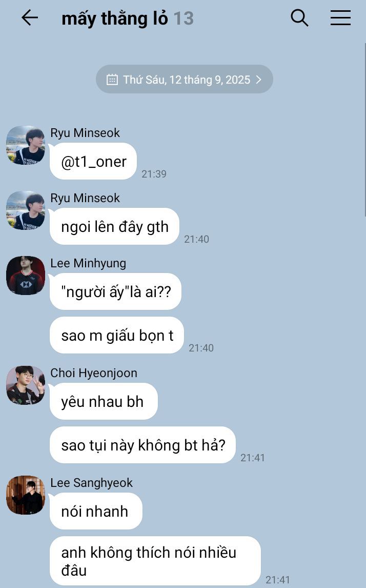The width and height of the screenshot is (366, 588).
Task: Open date Thứ Sáu, 12 tháng 9, 2025
Action: tap(185, 79)
